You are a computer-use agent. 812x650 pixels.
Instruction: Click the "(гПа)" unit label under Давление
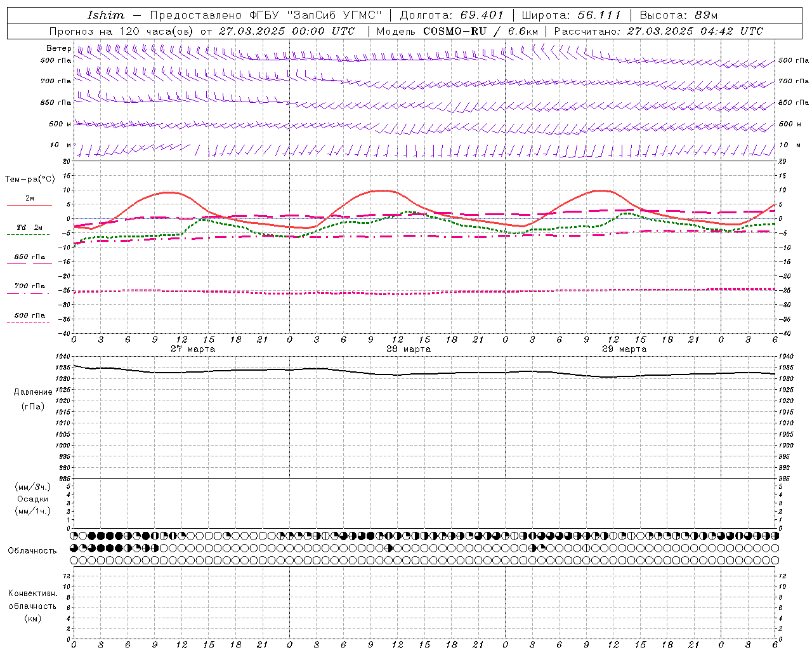tap(33, 406)
